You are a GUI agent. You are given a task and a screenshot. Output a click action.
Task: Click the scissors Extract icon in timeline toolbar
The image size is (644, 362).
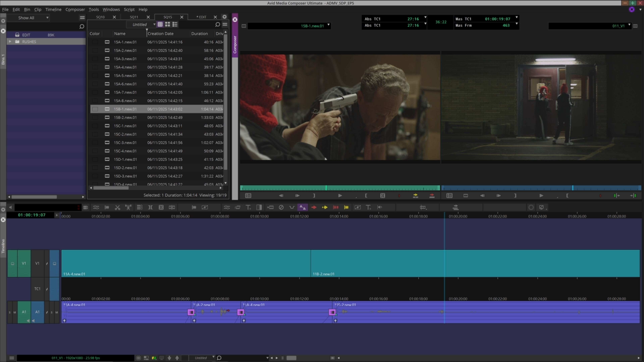[117, 207]
